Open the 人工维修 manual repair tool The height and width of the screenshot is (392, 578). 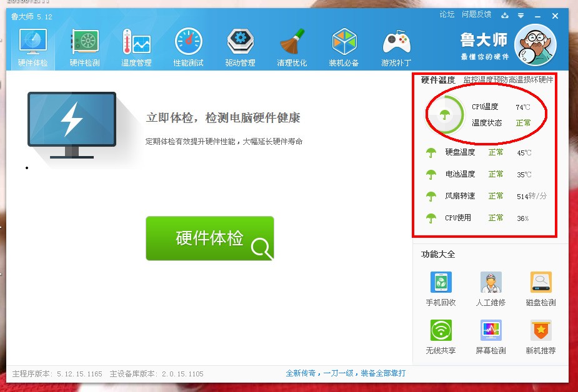point(491,289)
